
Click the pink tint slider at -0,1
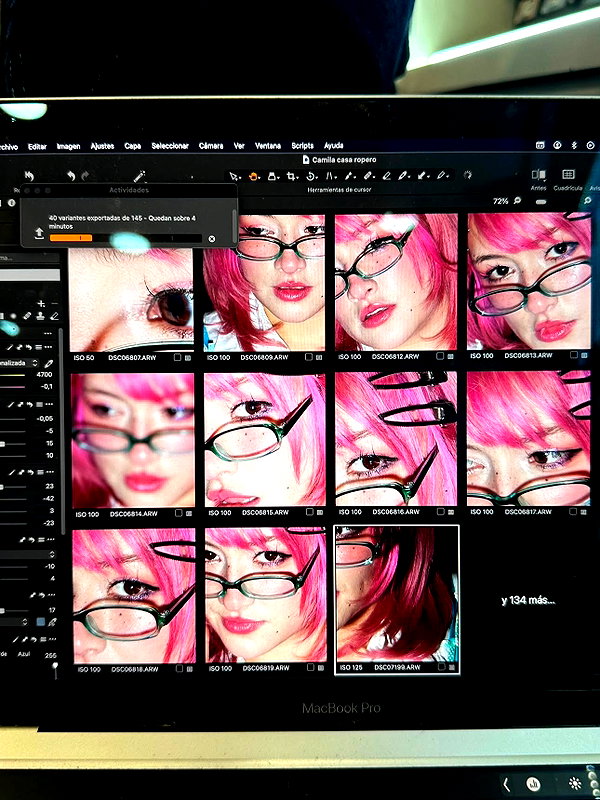coord(13,387)
